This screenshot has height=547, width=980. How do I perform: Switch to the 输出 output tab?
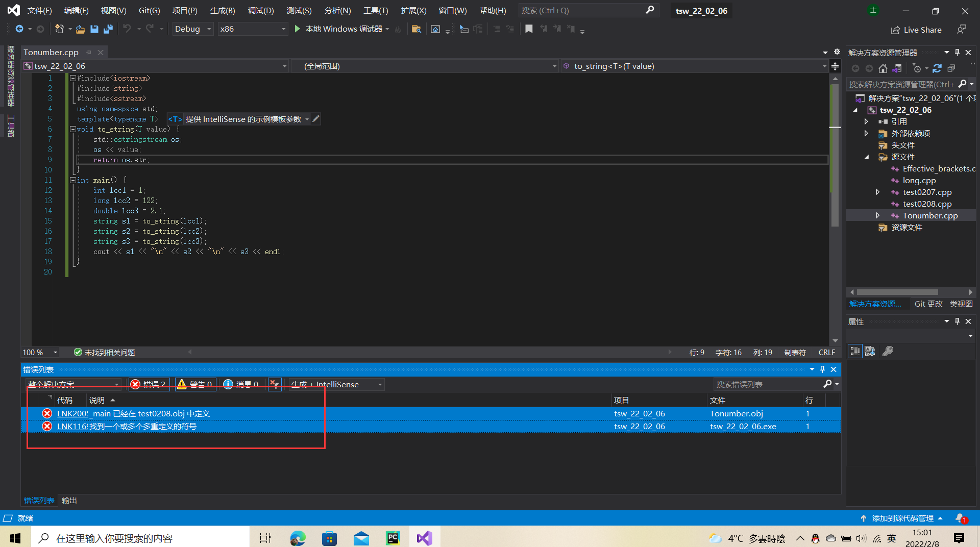pos(69,501)
